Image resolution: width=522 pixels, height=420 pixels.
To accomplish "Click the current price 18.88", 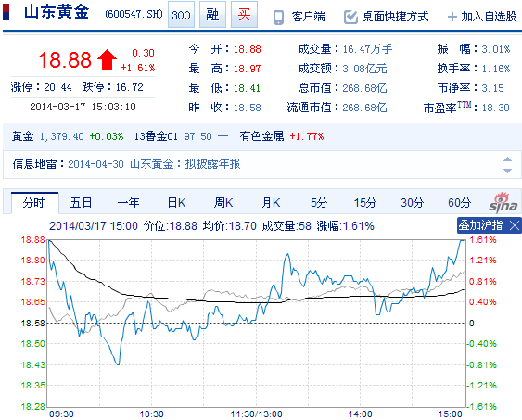I will pos(65,60).
